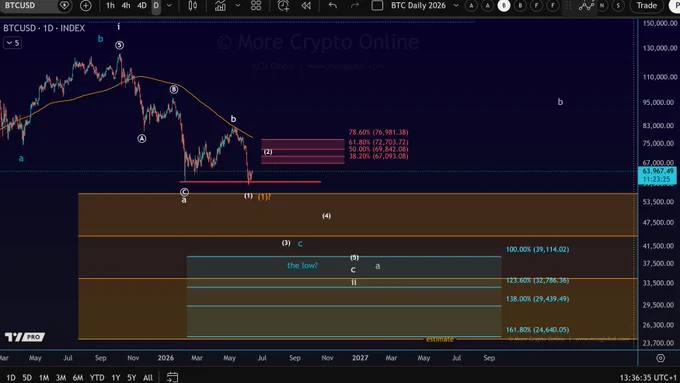Select the zigzag path drawing tool

[x=585, y=6]
